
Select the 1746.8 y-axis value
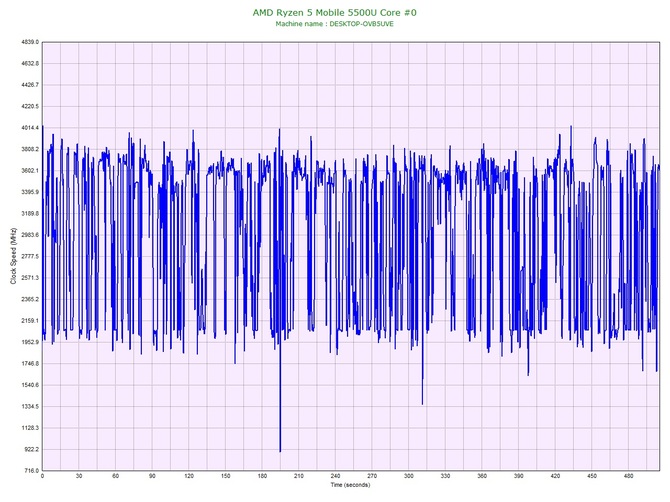(29, 364)
